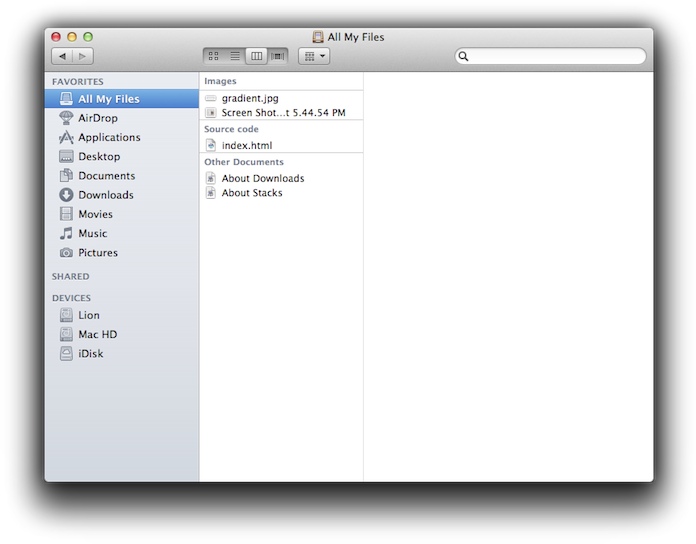Select the gradient.jpg file name

coord(250,99)
